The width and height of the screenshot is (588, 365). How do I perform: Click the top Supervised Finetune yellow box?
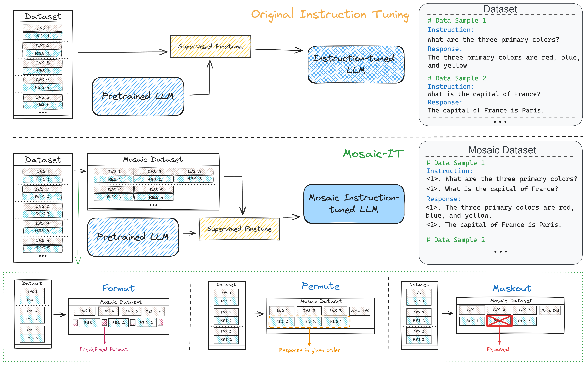coord(210,47)
